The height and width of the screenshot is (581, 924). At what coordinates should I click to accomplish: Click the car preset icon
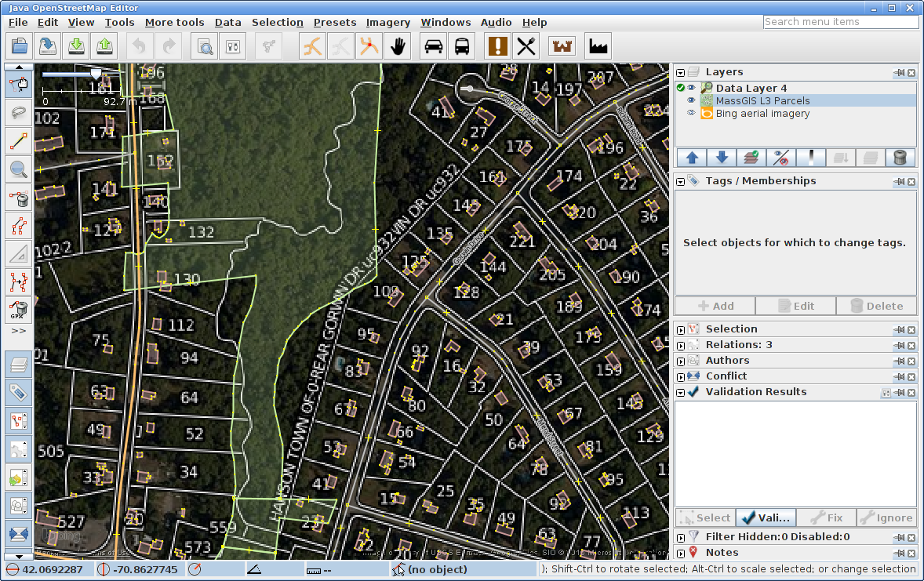[433, 46]
